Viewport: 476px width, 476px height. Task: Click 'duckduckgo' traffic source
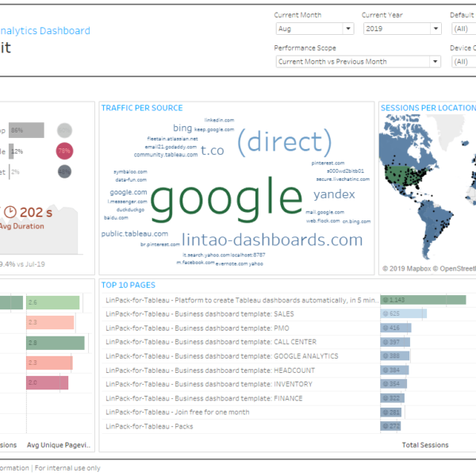pos(131,209)
